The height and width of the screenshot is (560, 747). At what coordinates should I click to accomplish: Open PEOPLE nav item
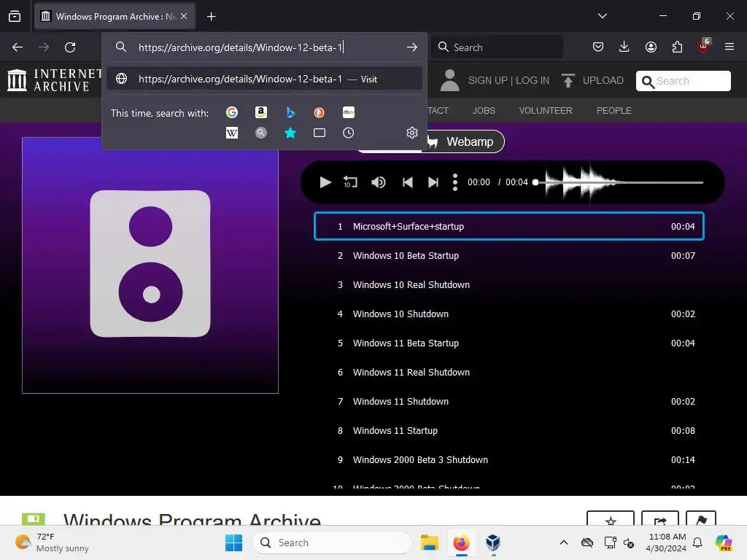614,111
